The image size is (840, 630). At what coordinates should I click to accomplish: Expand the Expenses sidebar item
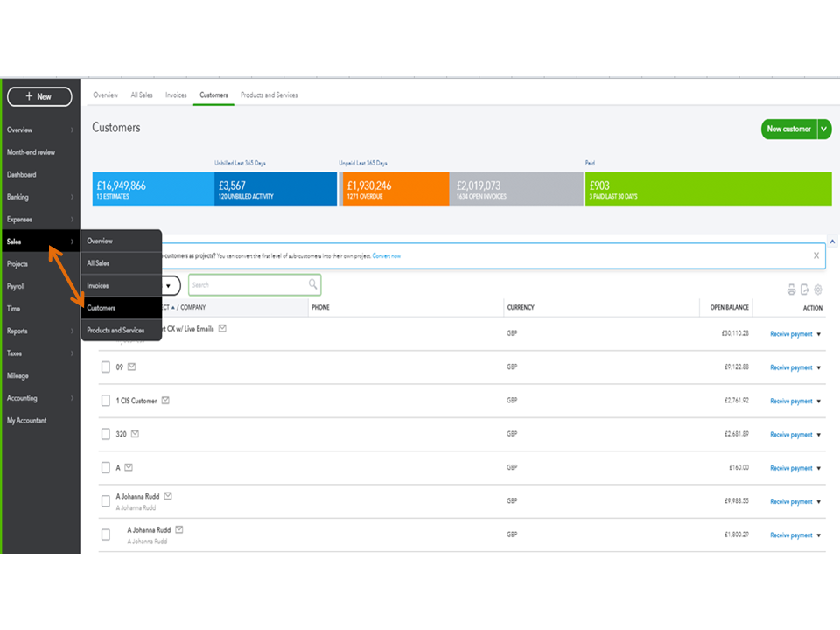pos(40,219)
